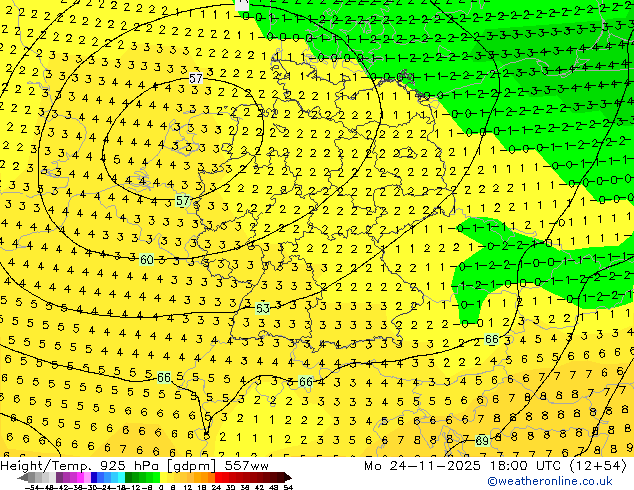Pick the dark purple swatch in temperature legend
The height and width of the screenshot is (490, 634).
point(59,478)
